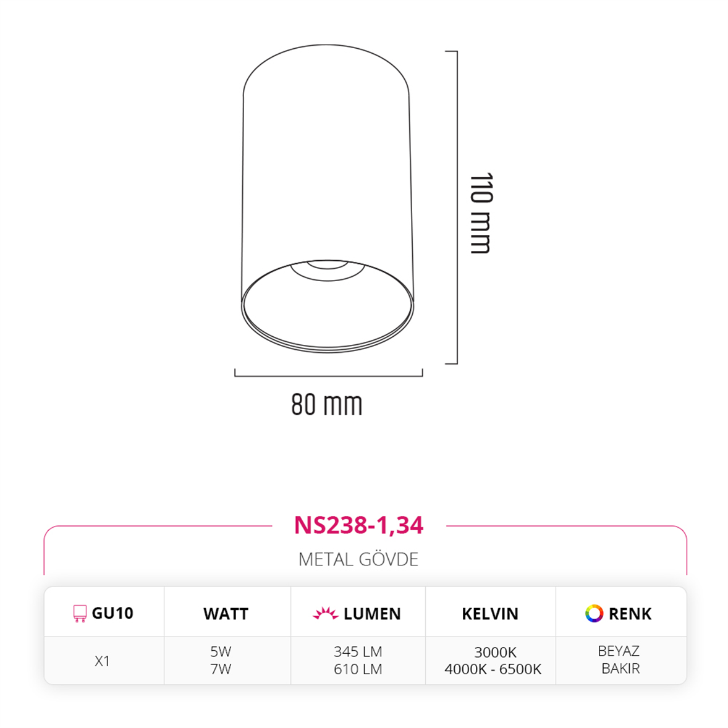The width and height of the screenshot is (728, 728).
Task: Select the KELVIN column header
Action: tap(490, 614)
